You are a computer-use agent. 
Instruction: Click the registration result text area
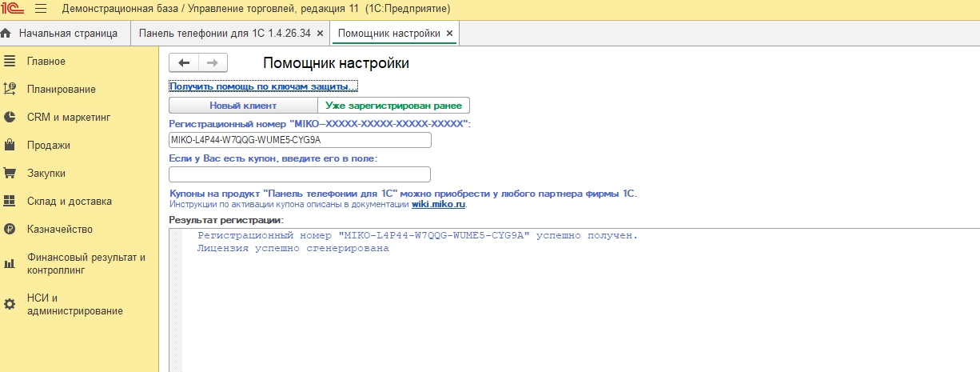(x=574, y=300)
